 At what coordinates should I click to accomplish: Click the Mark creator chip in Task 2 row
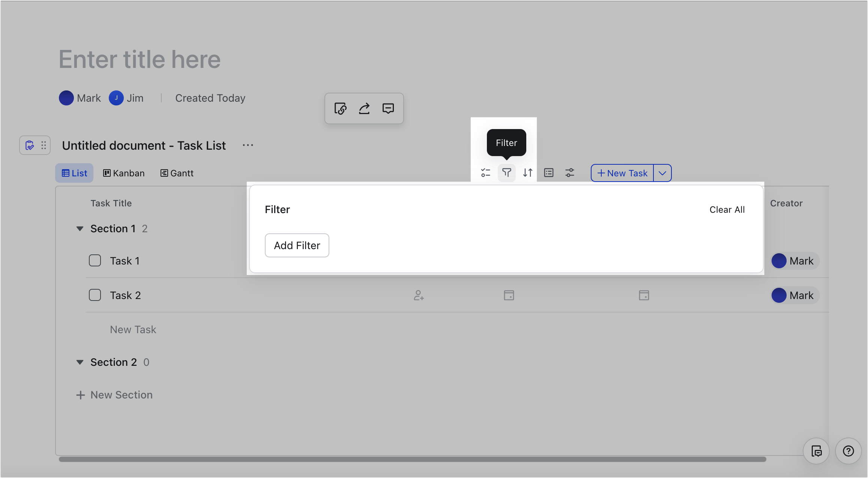[795, 295]
